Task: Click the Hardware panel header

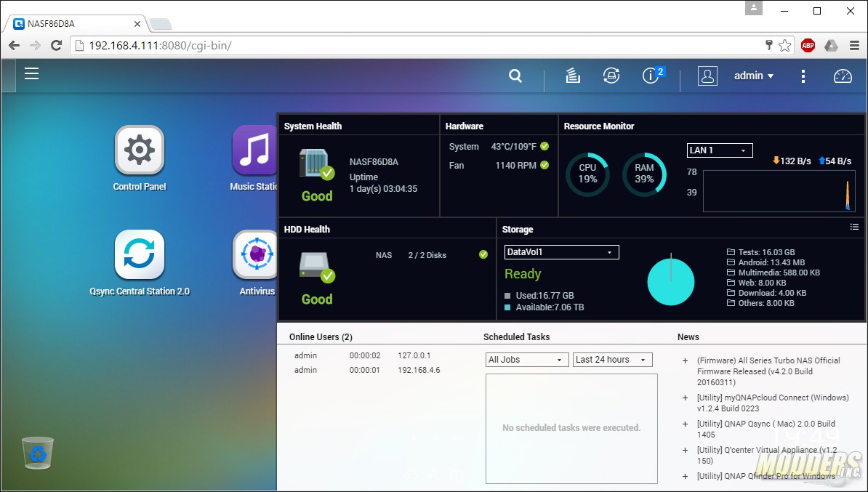Action: 464,126
